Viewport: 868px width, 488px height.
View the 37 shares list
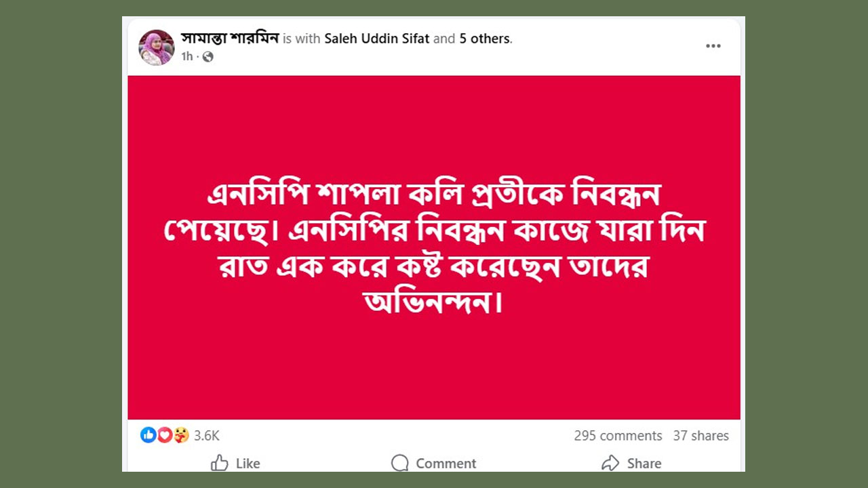[x=701, y=436]
